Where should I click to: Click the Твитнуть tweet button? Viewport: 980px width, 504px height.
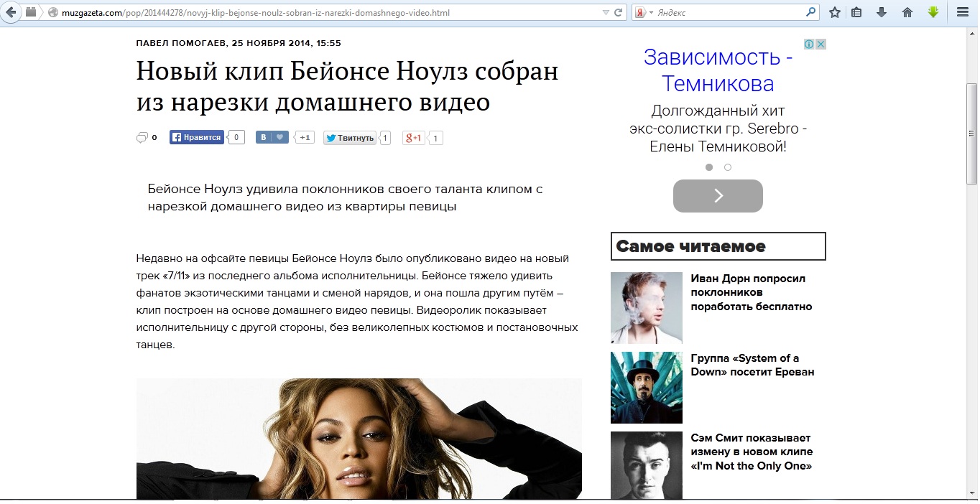[x=350, y=138]
